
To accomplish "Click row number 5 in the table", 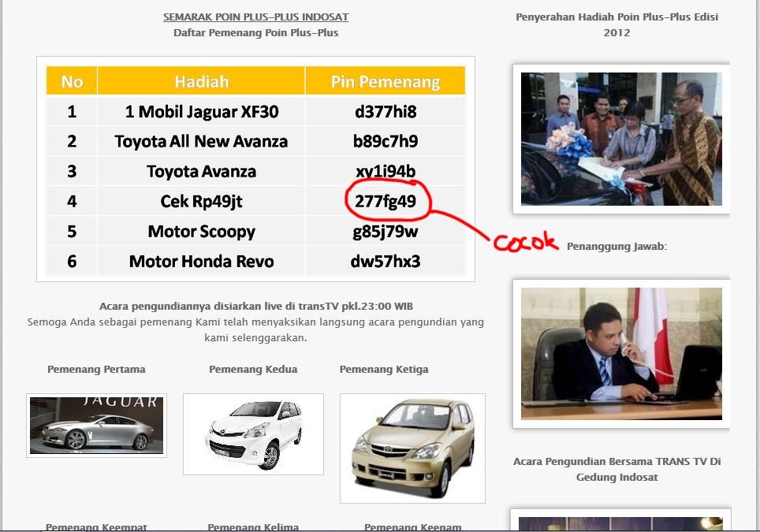I will click(72, 231).
